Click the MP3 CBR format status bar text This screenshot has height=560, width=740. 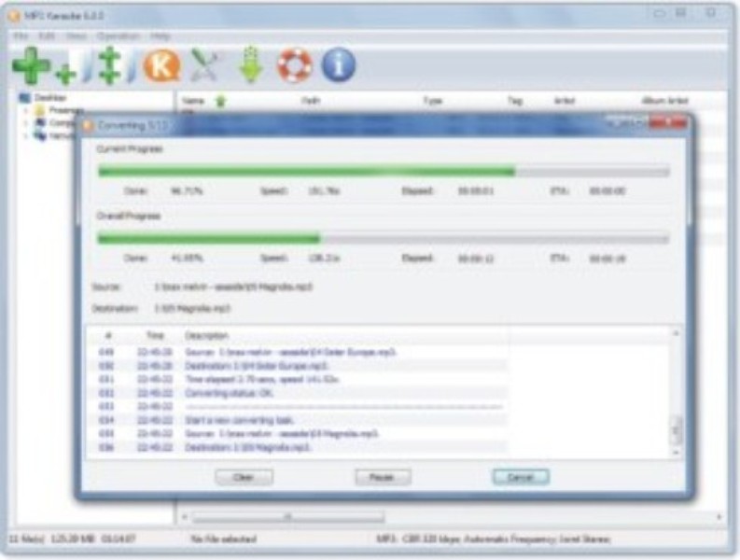pyautogui.click(x=493, y=539)
